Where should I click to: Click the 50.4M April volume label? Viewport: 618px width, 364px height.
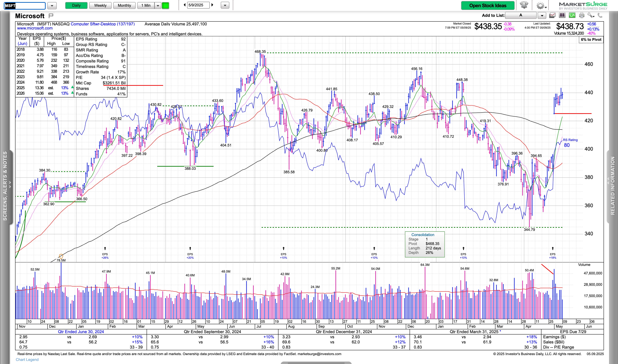pyautogui.click(x=529, y=270)
